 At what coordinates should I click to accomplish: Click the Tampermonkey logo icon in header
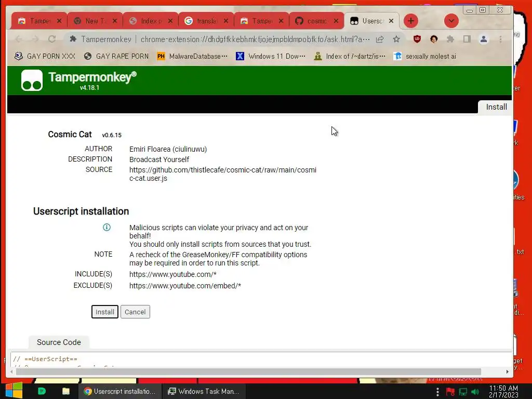coord(32,81)
